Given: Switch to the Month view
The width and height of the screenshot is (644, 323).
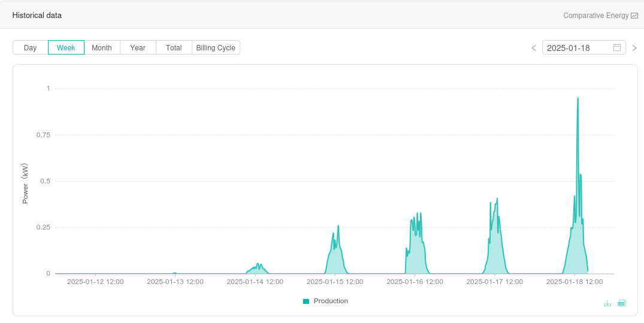Looking at the screenshot, I should pyautogui.click(x=102, y=48).
